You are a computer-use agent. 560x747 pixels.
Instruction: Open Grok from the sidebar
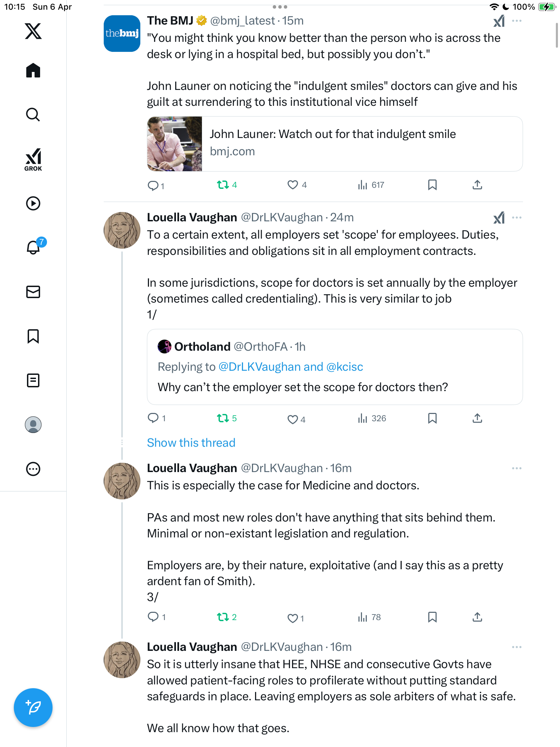[33, 159]
